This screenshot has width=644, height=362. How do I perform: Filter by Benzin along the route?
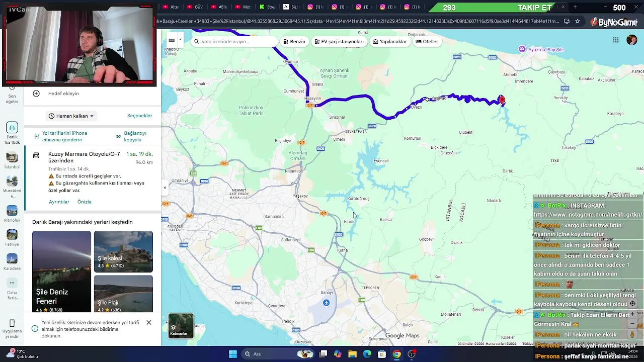tap(294, 42)
